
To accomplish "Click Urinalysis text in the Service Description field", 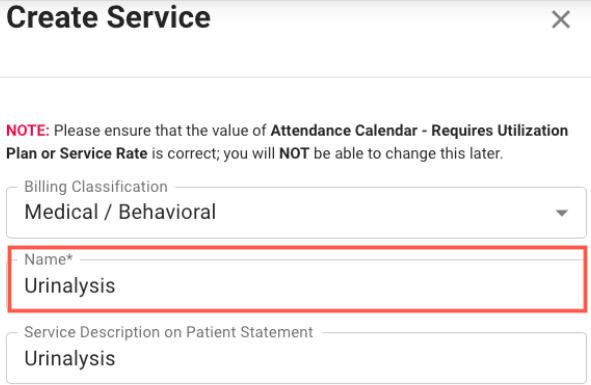I will [x=70, y=358].
